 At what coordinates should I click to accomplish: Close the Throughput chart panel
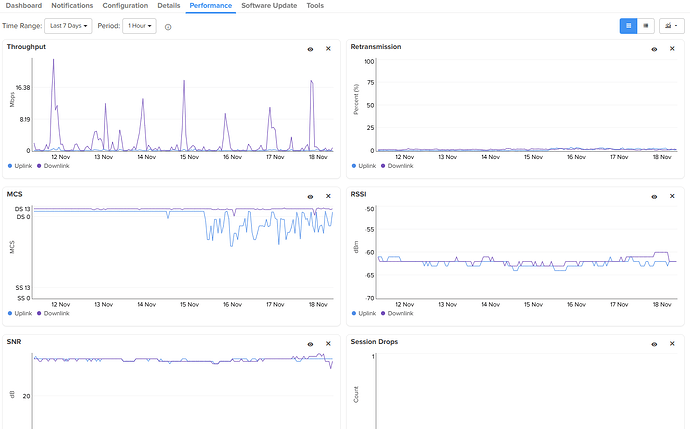click(328, 48)
